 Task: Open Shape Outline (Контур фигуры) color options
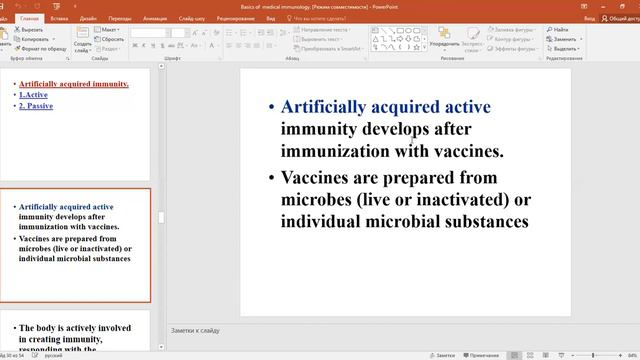(510, 39)
